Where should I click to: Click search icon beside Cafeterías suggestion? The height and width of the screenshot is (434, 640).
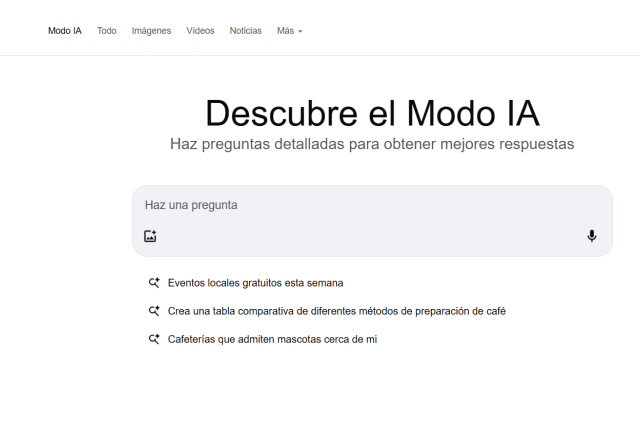[x=154, y=339]
